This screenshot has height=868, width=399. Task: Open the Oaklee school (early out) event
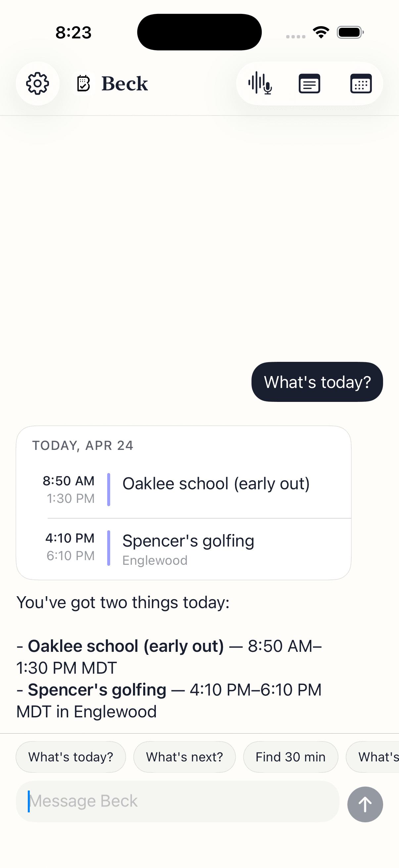click(215, 484)
